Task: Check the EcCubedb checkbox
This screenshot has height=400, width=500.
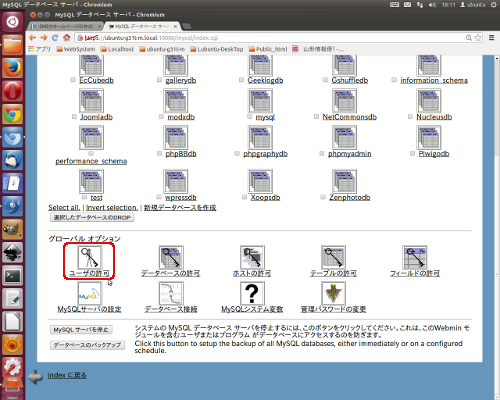Action: (73, 80)
